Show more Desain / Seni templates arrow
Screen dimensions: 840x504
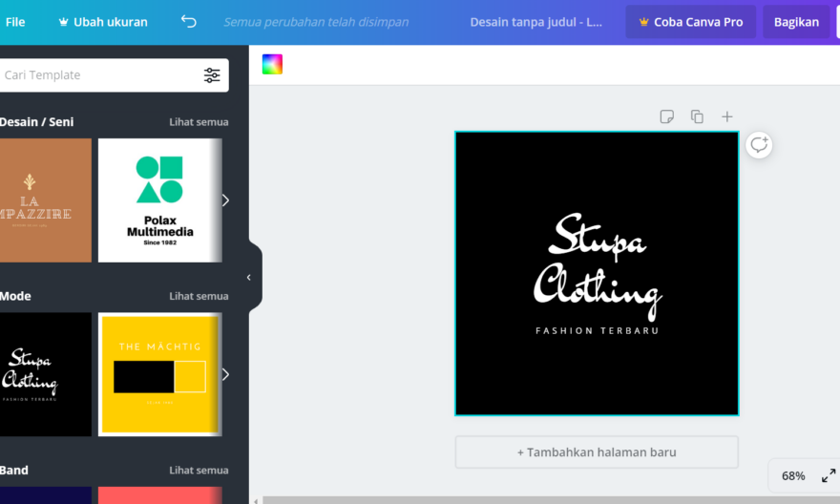pos(225,200)
